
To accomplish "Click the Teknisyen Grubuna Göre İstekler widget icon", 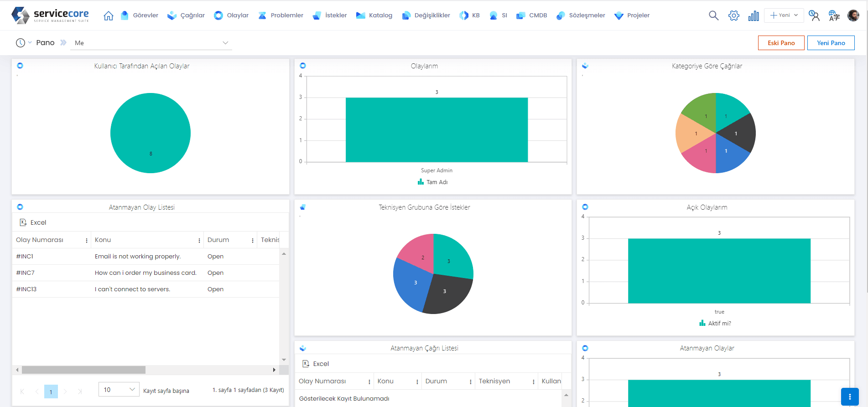I will coord(303,207).
